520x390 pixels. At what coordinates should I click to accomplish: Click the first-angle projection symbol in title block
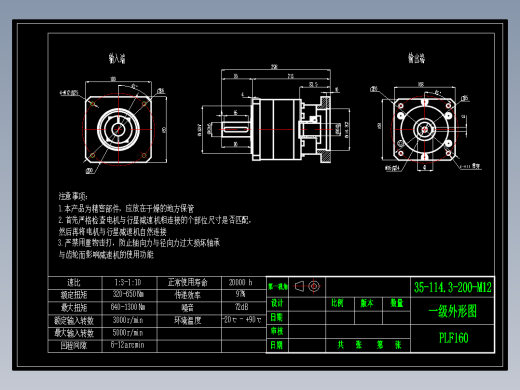pyautogui.click(x=307, y=286)
